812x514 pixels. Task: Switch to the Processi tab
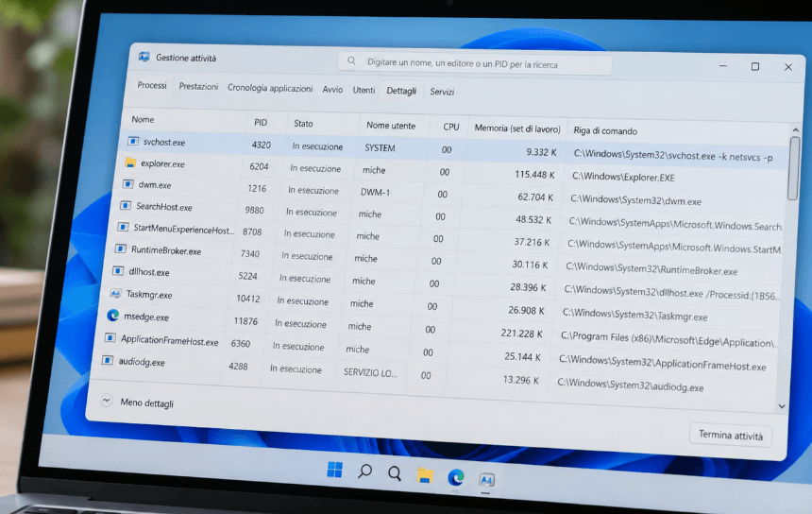(x=152, y=85)
